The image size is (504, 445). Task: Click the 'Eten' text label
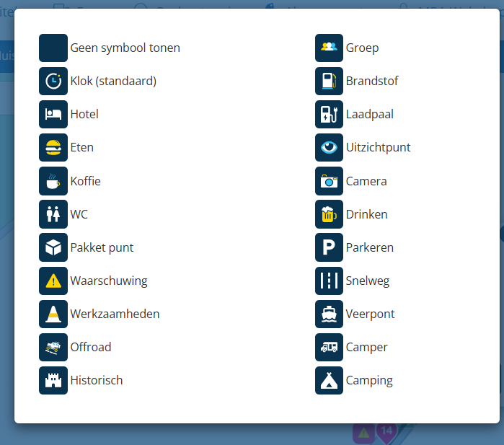[x=82, y=147]
